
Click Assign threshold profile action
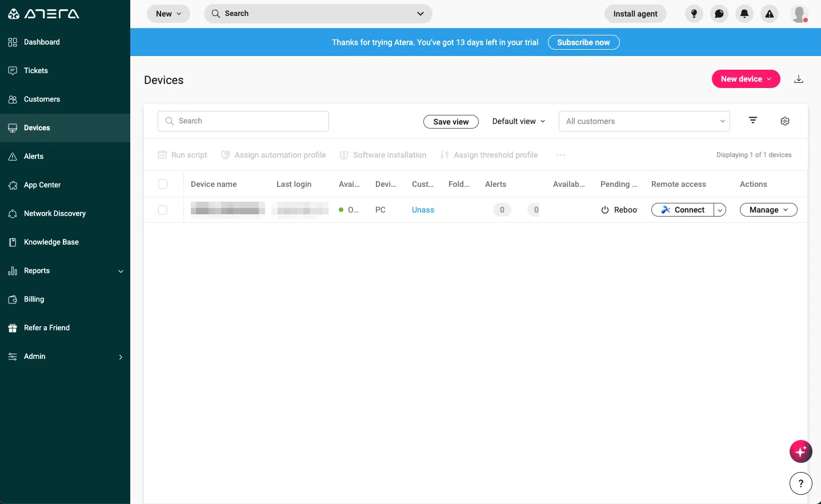coord(490,155)
